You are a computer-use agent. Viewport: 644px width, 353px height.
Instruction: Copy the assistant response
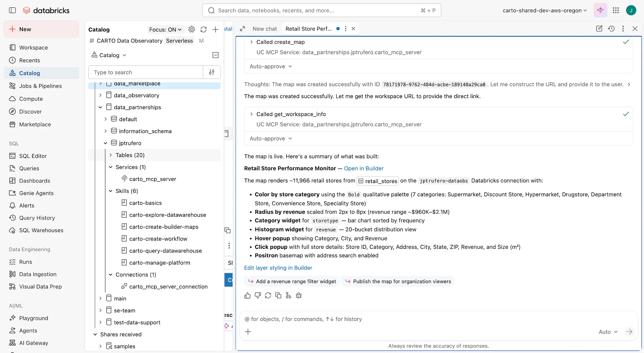click(278, 295)
